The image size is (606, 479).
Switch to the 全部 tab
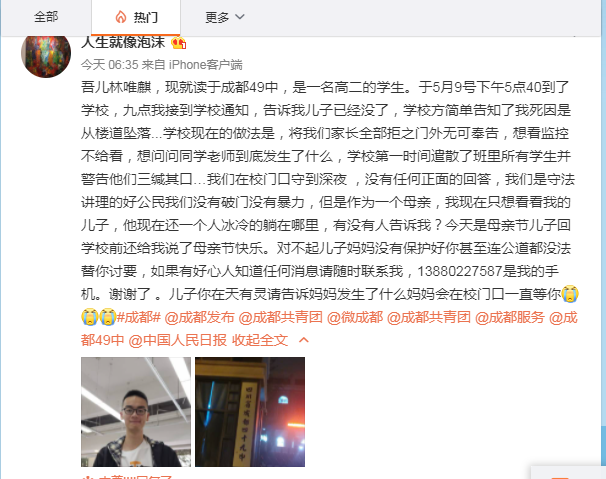click(x=46, y=17)
